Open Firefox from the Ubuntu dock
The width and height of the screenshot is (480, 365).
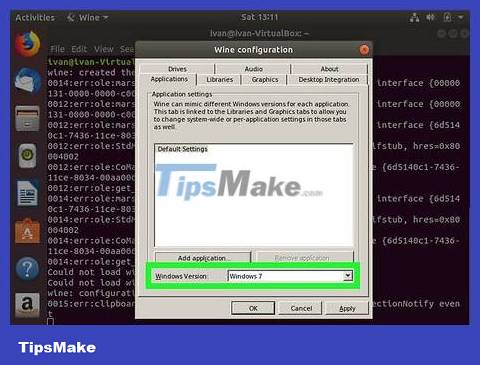click(28, 43)
